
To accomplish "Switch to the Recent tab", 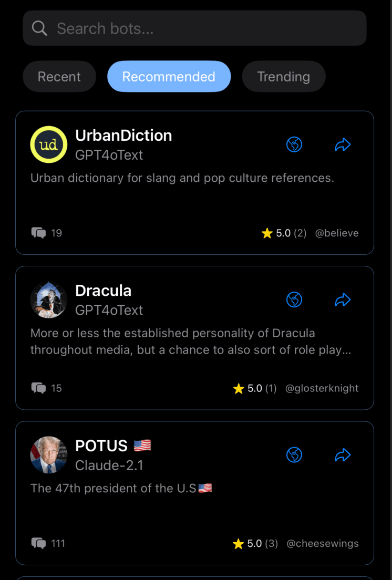I will [x=59, y=77].
